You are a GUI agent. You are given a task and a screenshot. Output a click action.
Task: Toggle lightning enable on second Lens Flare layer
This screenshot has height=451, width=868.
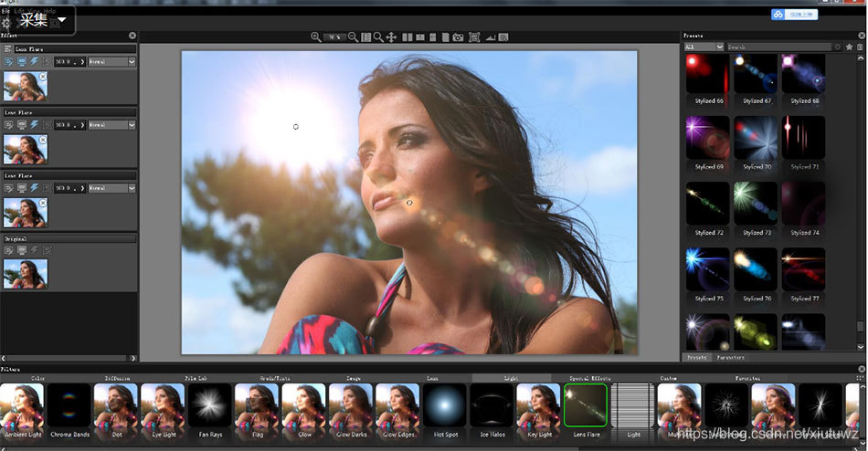(x=35, y=125)
